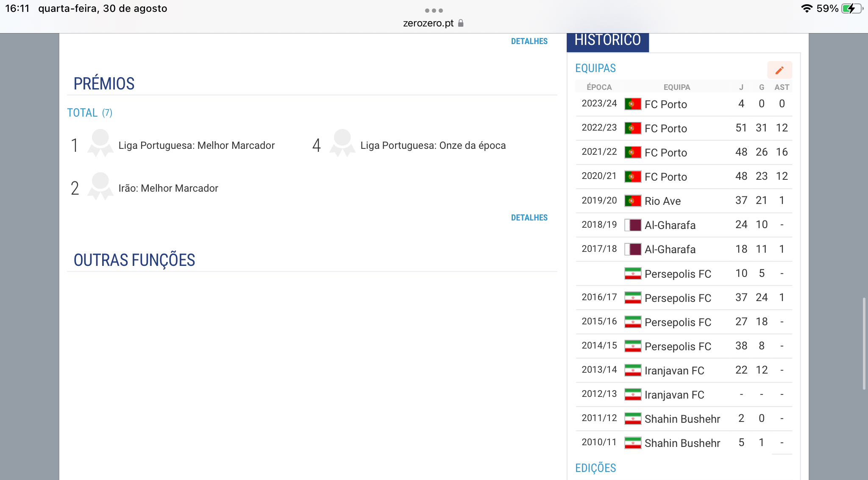Click the Onze da época award badge icon

(342, 143)
